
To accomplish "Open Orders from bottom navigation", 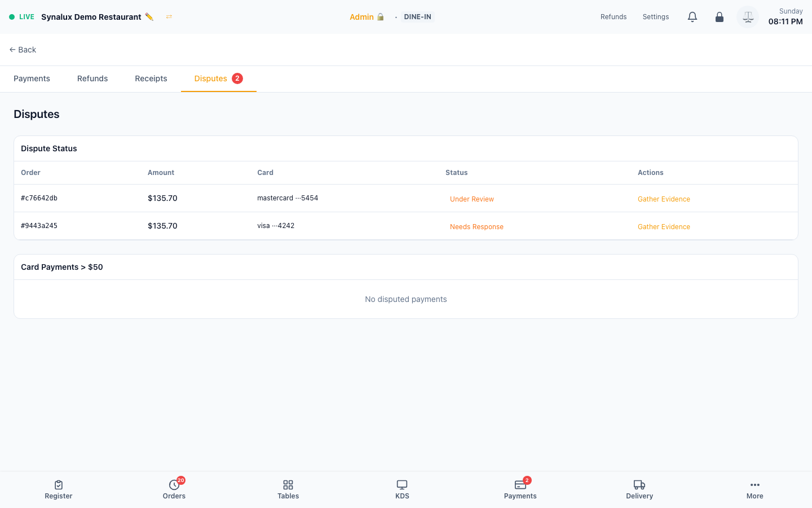I will click(174, 489).
